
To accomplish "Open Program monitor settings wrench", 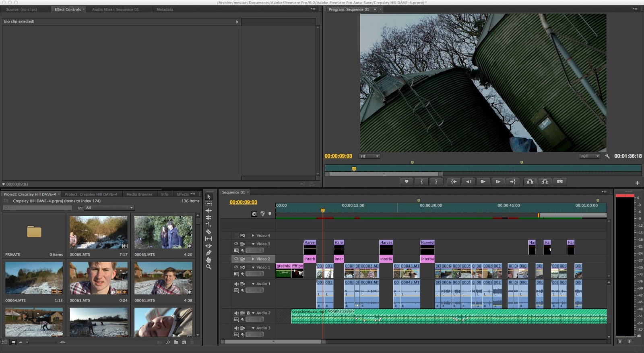I will coord(607,156).
